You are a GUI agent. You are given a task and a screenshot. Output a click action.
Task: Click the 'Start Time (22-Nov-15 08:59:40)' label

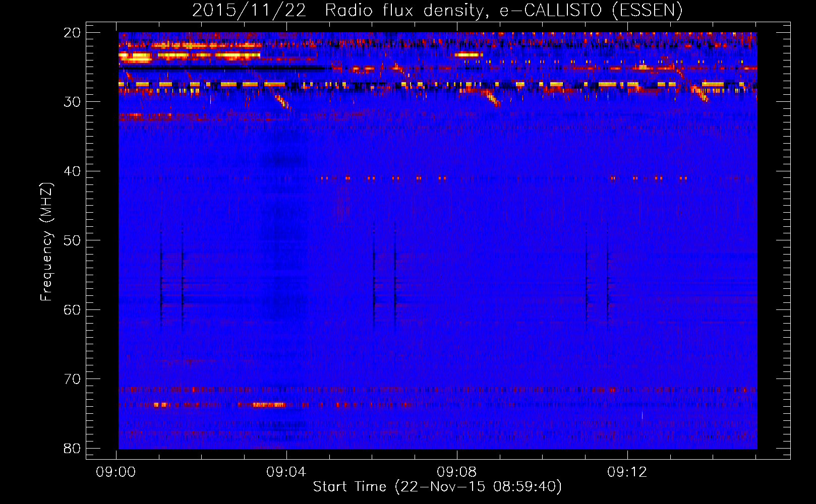(x=437, y=487)
